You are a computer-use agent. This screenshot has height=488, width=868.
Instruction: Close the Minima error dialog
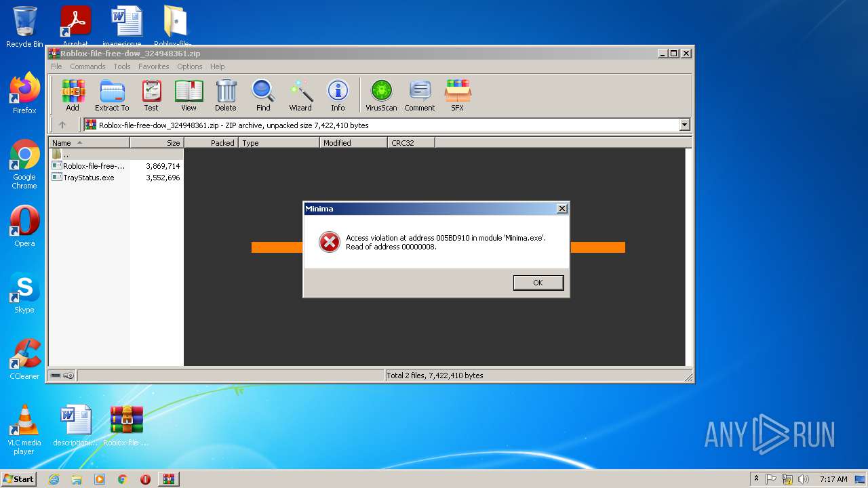click(x=561, y=209)
